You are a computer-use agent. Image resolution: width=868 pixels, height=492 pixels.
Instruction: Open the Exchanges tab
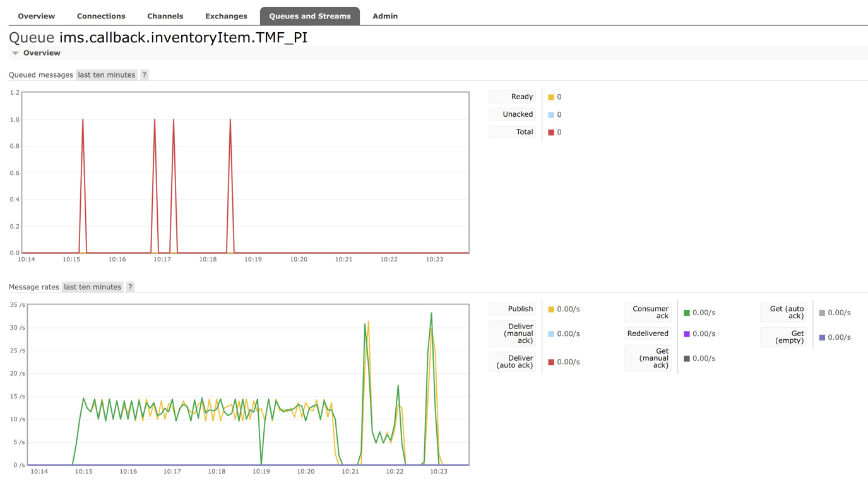coord(226,16)
